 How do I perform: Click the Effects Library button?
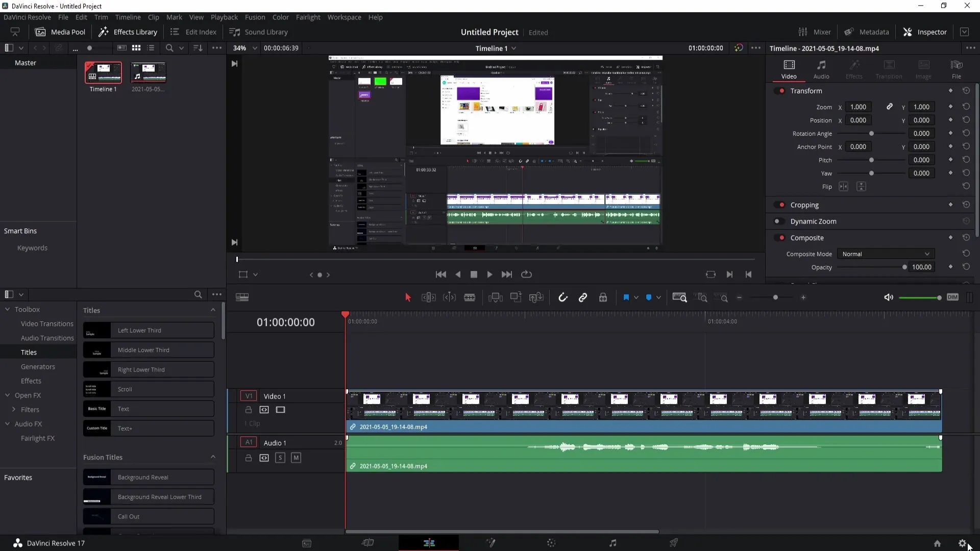point(128,32)
